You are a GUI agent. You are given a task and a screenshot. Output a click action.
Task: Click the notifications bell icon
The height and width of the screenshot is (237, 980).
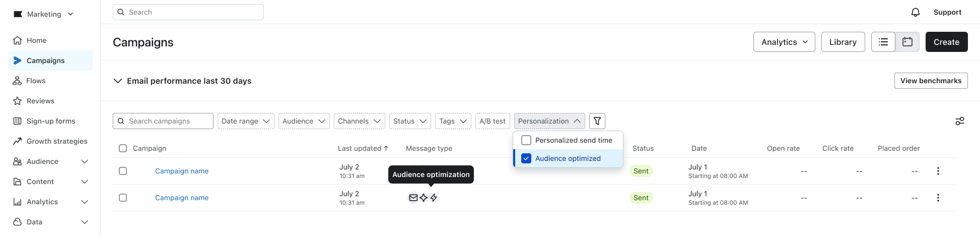[916, 12]
